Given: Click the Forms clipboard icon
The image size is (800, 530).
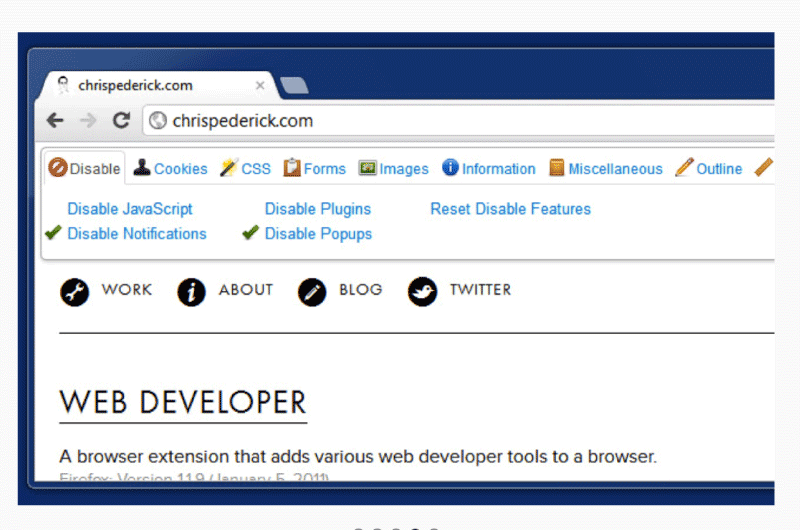Looking at the screenshot, I should (x=292, y=167).
